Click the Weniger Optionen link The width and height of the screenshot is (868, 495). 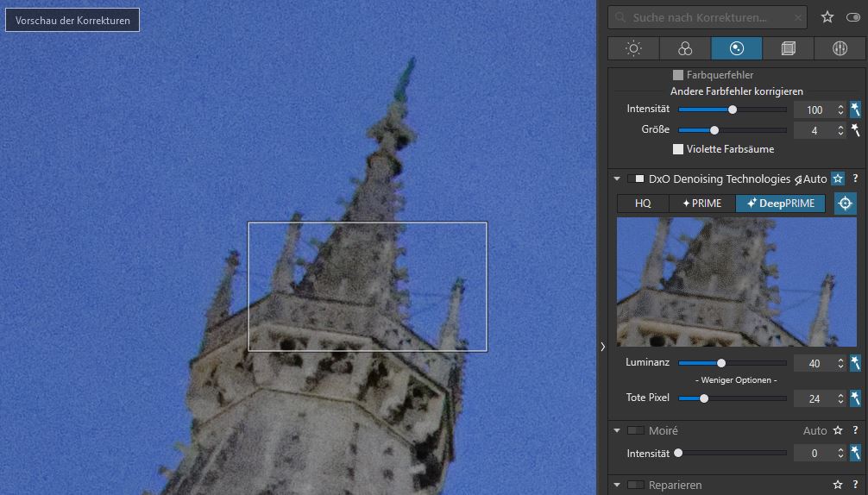(736, 380)
